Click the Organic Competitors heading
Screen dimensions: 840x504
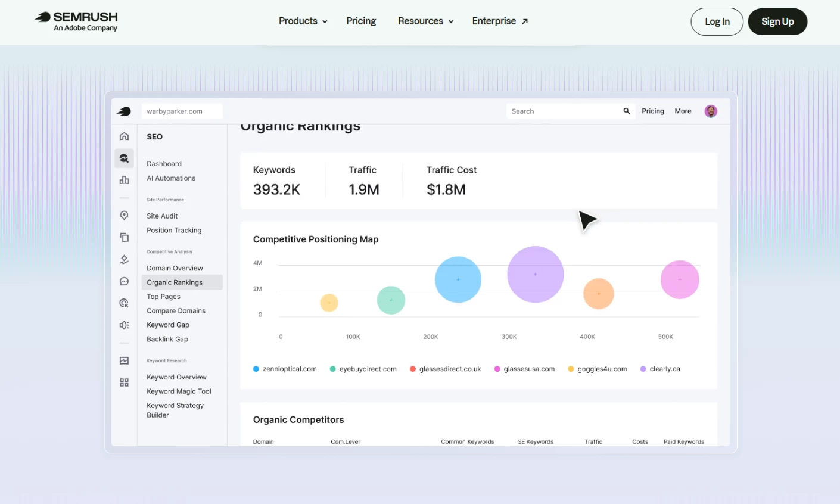(x=298, y=420)
